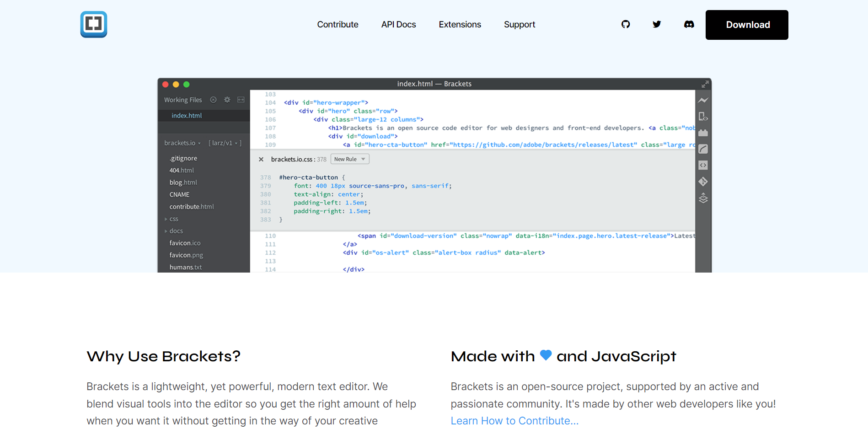Viewport: 868px width, 429px height.
Task: Close the brackets.io.css inline editor with X
Action: 261,159
